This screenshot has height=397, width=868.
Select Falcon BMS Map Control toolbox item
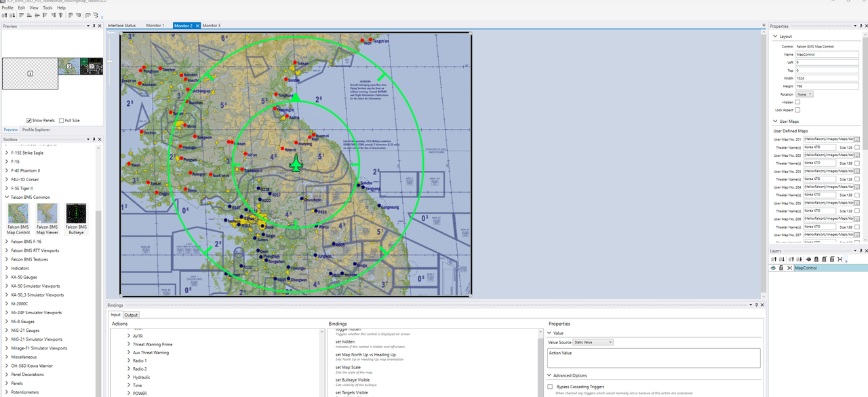(x=18, y=219)
